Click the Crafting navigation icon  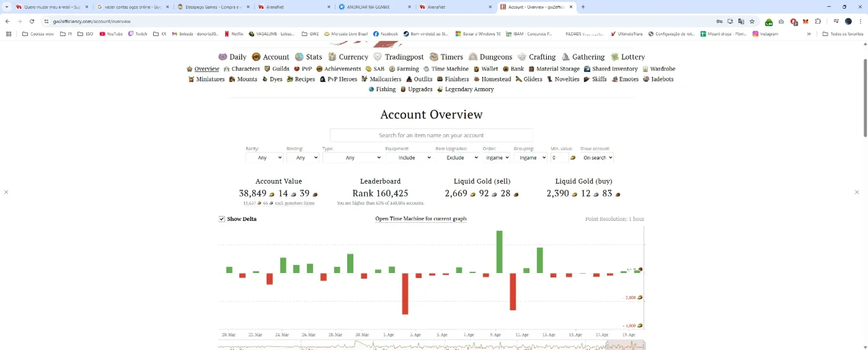pos(522,56)
